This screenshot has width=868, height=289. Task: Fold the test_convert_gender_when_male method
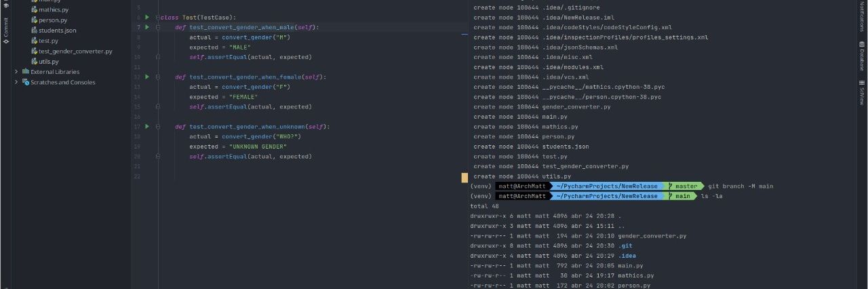tap(157, 27)
